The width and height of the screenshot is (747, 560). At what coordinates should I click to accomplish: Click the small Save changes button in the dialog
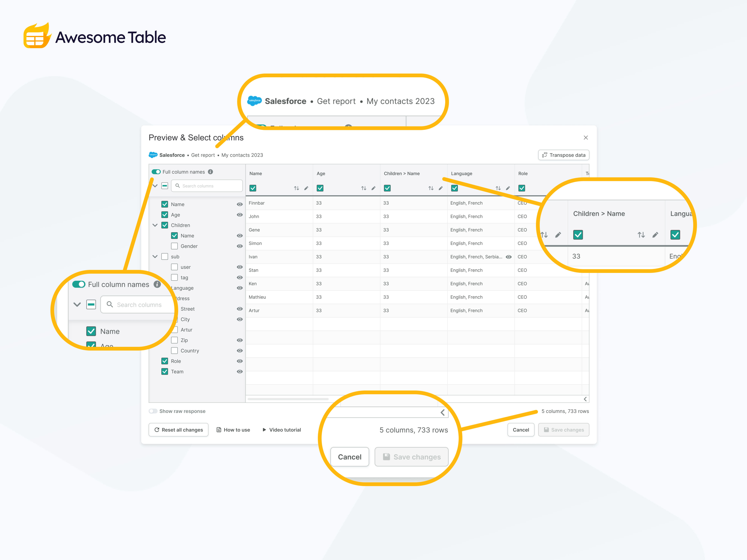tap(564, 430)
